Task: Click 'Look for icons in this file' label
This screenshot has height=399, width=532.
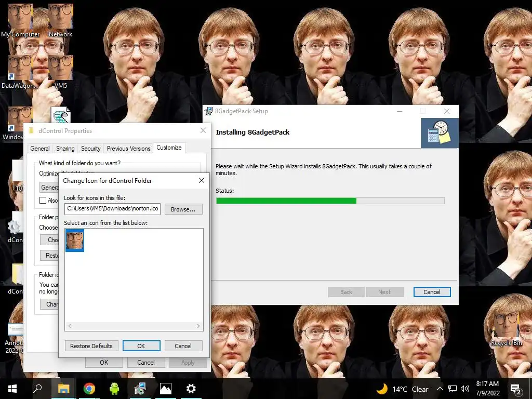Action: tap(95, 198)
